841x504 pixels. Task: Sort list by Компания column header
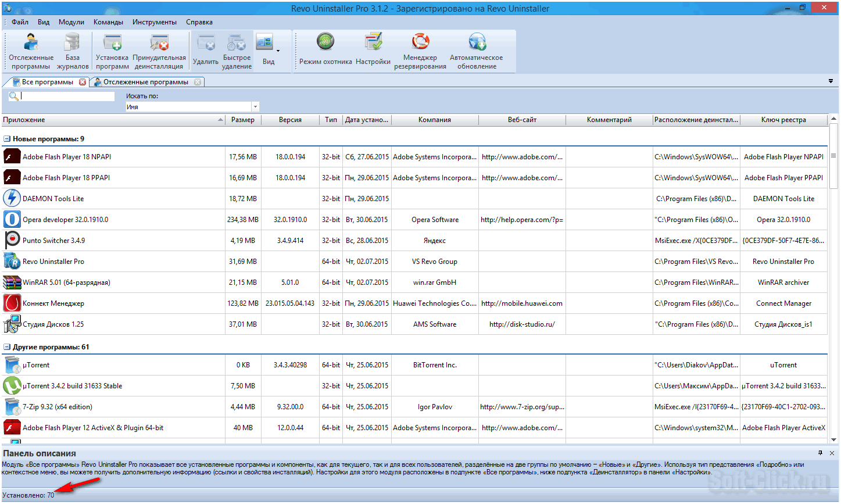(434, 120)
